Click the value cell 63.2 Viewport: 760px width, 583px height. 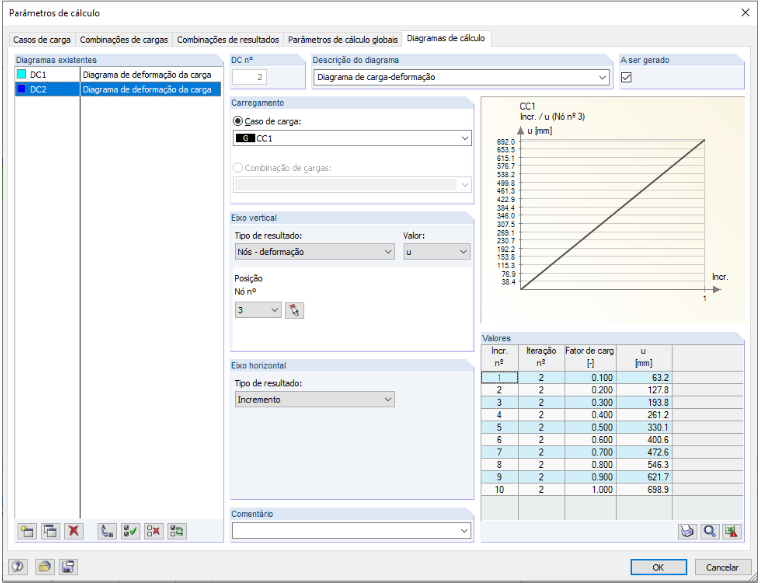(x=644, y=378)
